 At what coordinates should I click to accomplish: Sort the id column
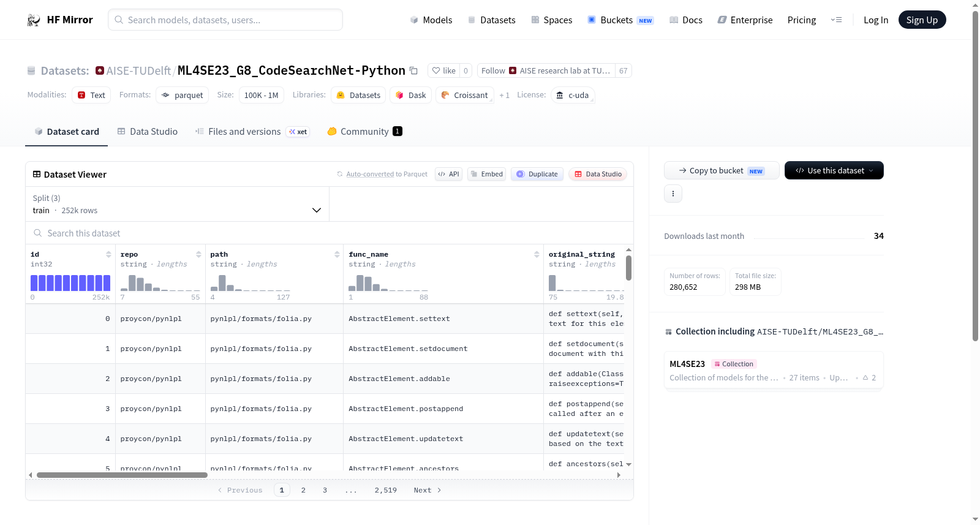coord(108,254)
